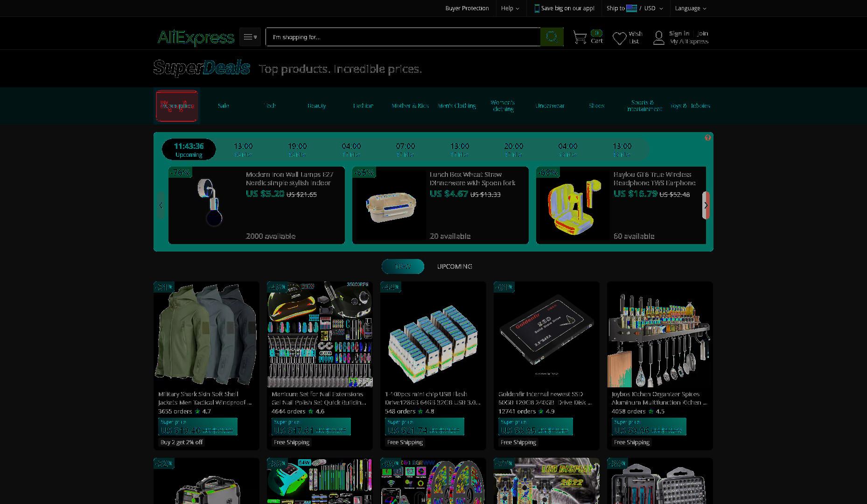Click the "Buy 2 get 2% off" label
This screenshot has height=504, width=867.
click(x=182, y=442)
